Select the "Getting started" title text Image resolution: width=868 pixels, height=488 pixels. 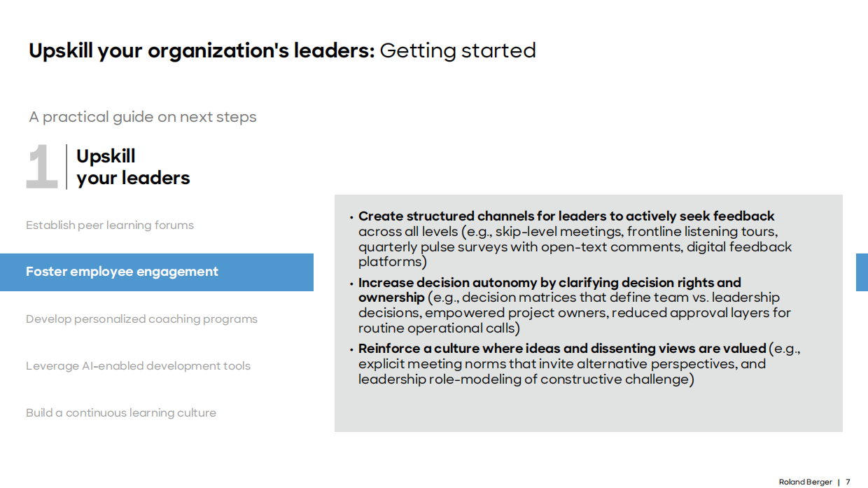coord(458,51)
